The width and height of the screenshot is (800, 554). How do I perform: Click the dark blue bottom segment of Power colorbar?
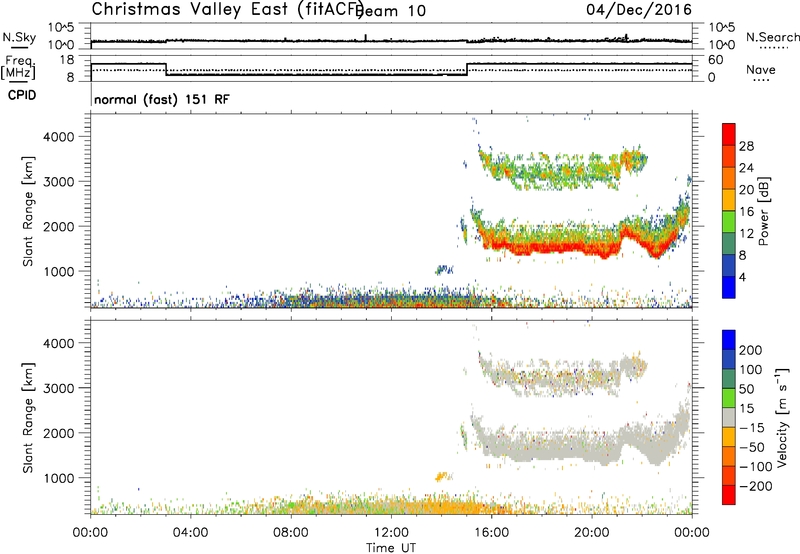click(729, 287)
